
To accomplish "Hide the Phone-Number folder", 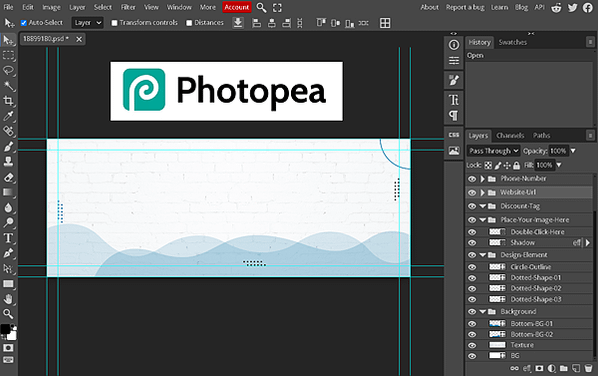I will point(472,179).
